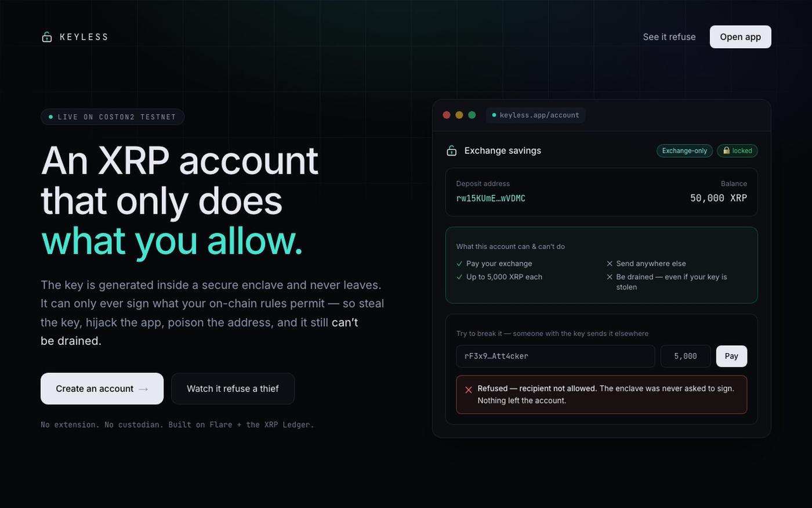Viewport: 812px width, 508px height.
Task: Click the Pay button in the demo
Action: (x=731, y=356)
